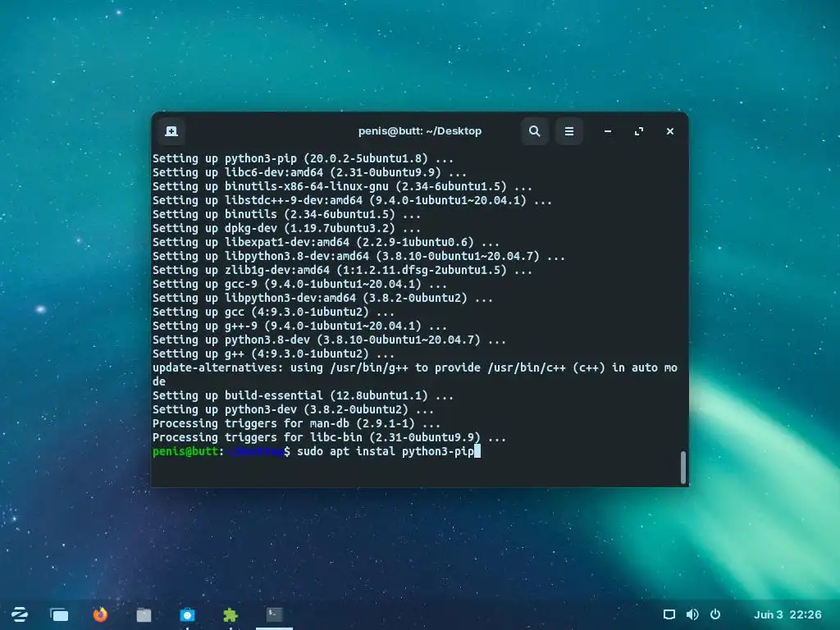Click line 'Setting up zlib1g-dev:amd64'

tap(342, 270)
